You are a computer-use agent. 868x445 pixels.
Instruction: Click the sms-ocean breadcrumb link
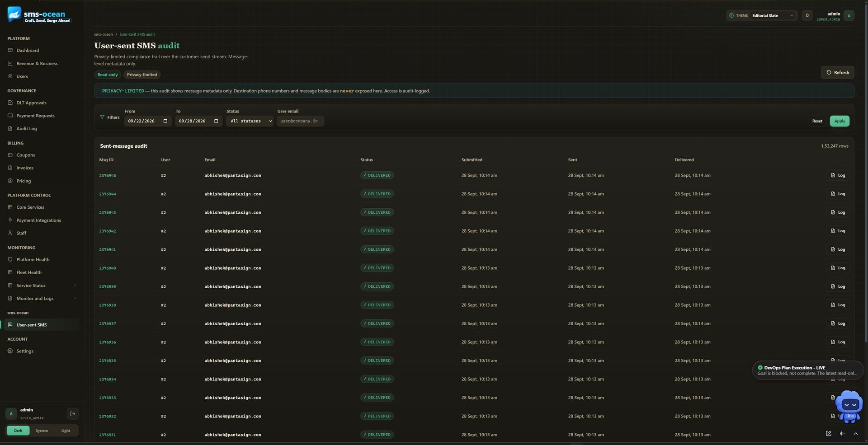click(x=104, y=34)
